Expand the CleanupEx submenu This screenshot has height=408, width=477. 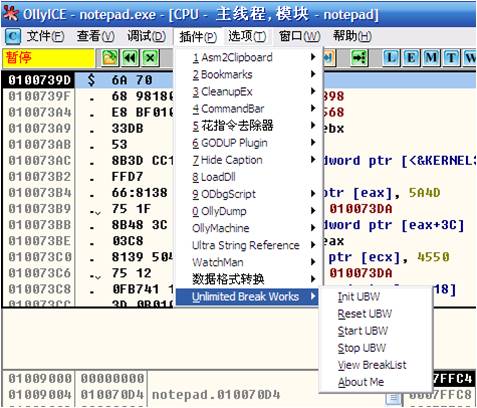click(x=248, y=91)
